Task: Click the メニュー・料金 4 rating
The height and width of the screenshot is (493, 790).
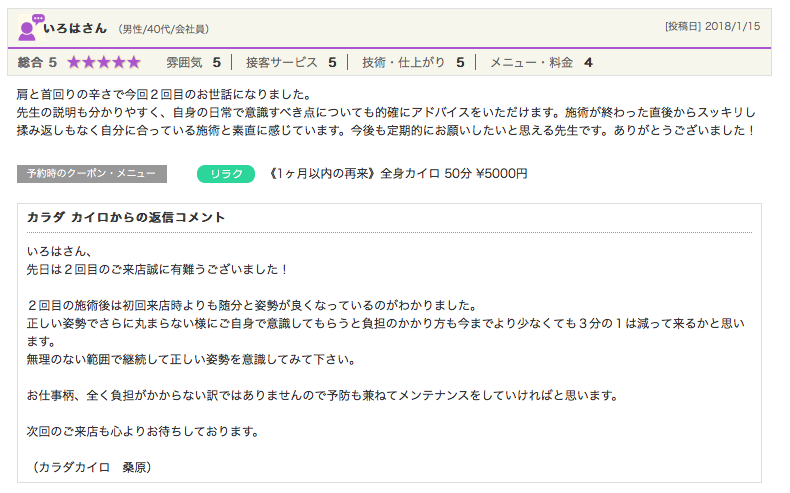Action: [540, 62]
